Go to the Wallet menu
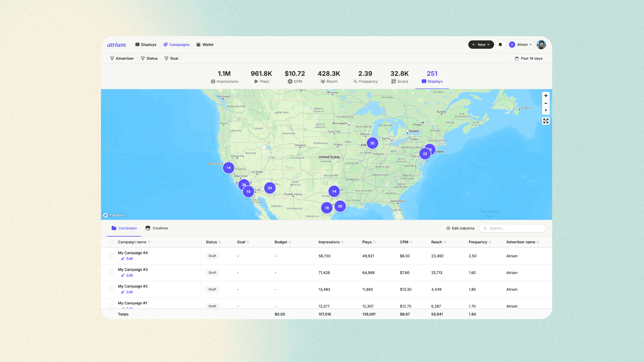Screen dimensions: 644x362 (x=205, y=45)
